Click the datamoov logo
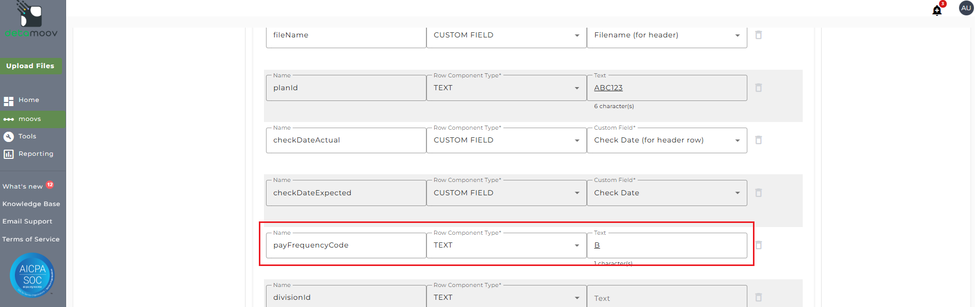This screenshot has width=980, height=307. tap(31, 21)
